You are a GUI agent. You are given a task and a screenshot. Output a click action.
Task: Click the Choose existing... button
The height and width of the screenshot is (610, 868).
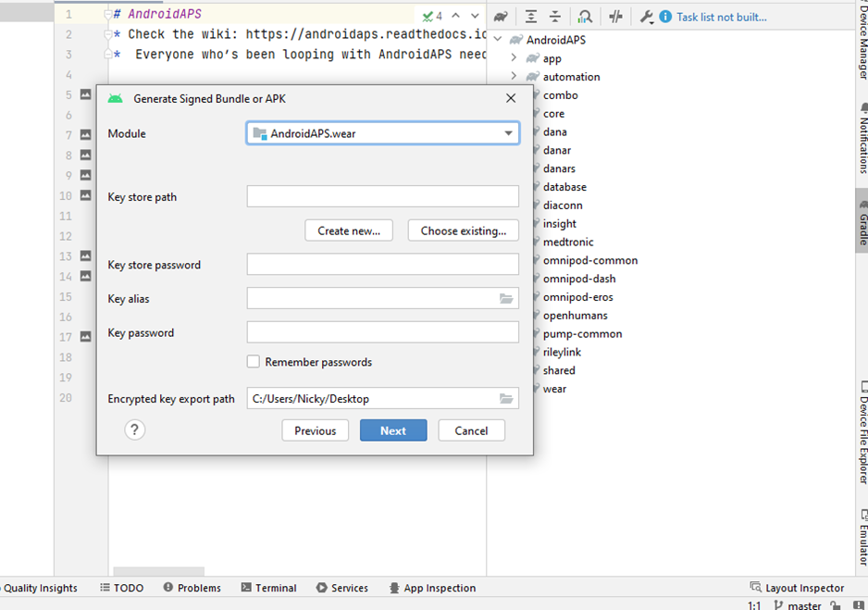point(464,230)
